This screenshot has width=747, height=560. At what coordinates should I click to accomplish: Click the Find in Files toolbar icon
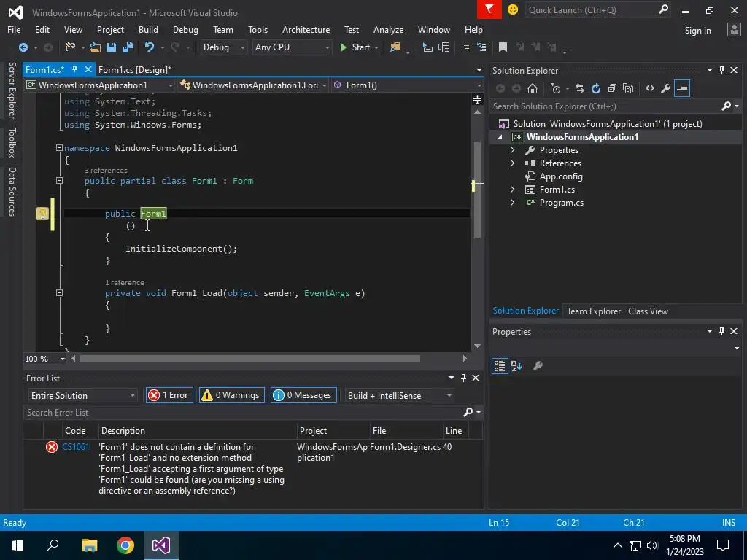pyautogui.click(x=395, y=47)
